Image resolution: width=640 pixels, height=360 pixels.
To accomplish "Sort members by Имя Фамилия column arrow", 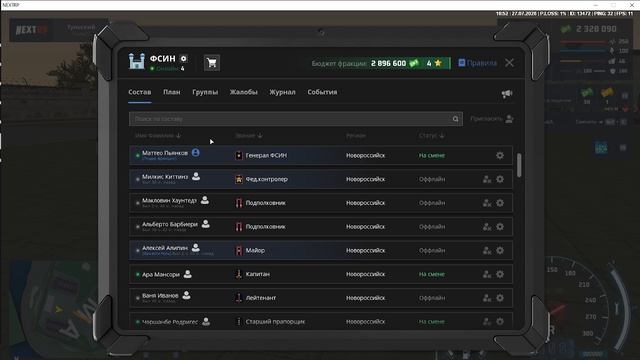I will [178, 136].
